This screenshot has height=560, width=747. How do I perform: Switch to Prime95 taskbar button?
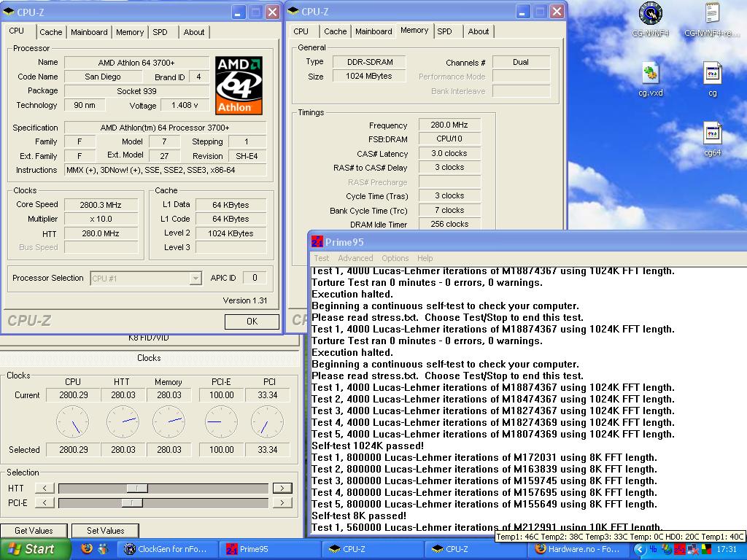[x=270, y=549]
